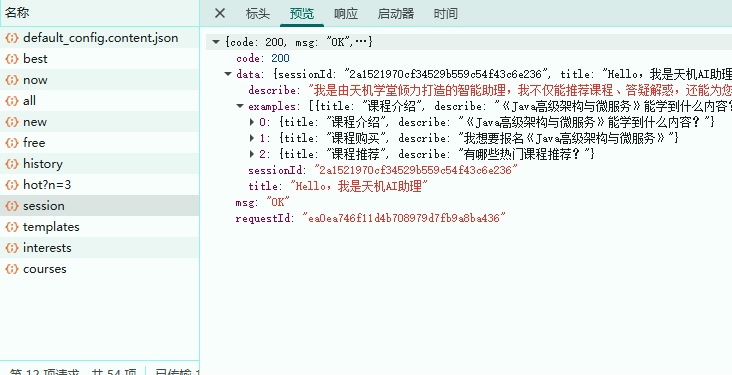Click JSON icon beside free
The height and width of the screenshot is (375, 732).
point(12,143)
